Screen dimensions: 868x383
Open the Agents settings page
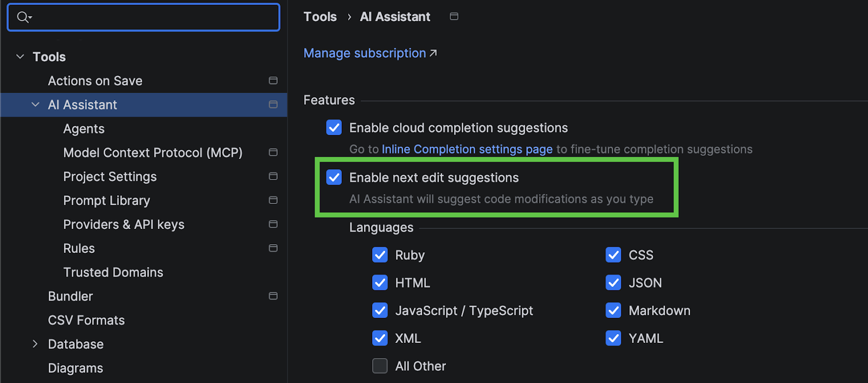84,129
